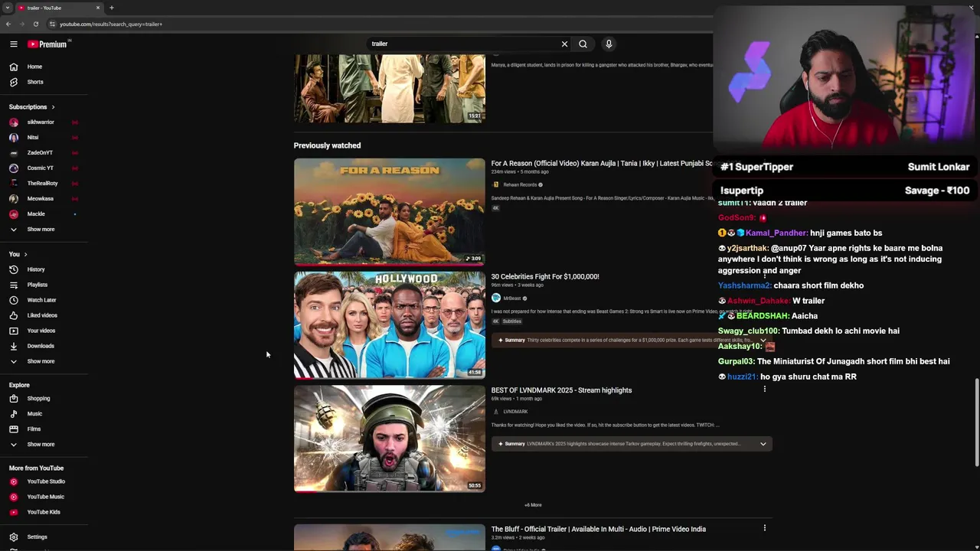Screen dimensions: 980x551
Task: Select the trailer - YouTube browser tab
Action: pos(59,8)
